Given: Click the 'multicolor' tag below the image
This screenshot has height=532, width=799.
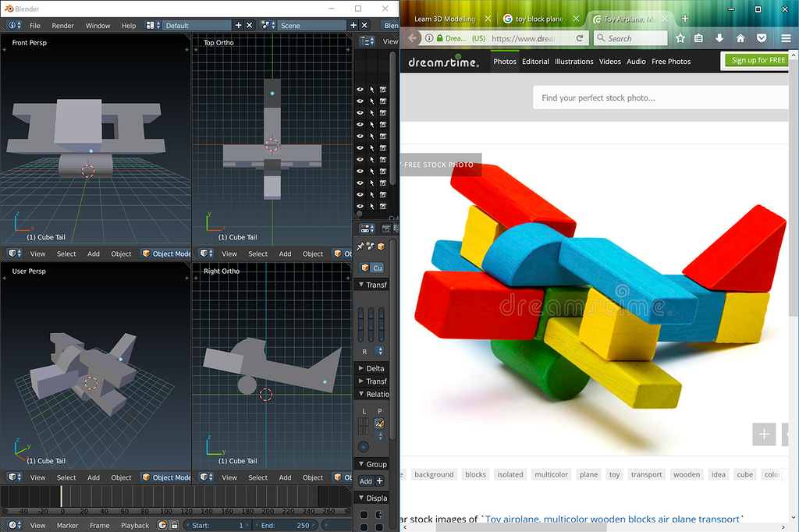Looking at the screenshot, I should 551,474.
